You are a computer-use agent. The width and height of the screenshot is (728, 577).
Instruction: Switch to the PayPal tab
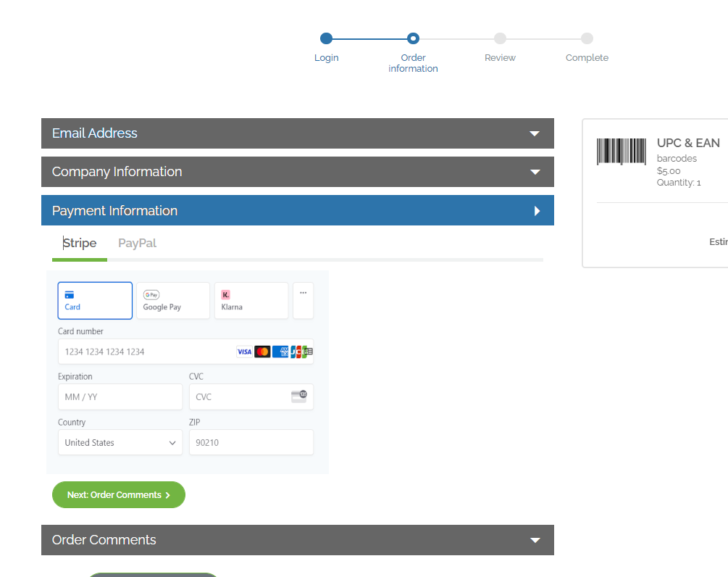(x=137, y=244)
